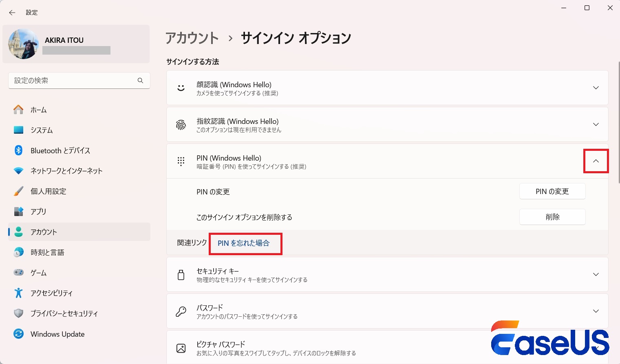
Task: Select the fingerprint recognition icon
Action: 181,124
